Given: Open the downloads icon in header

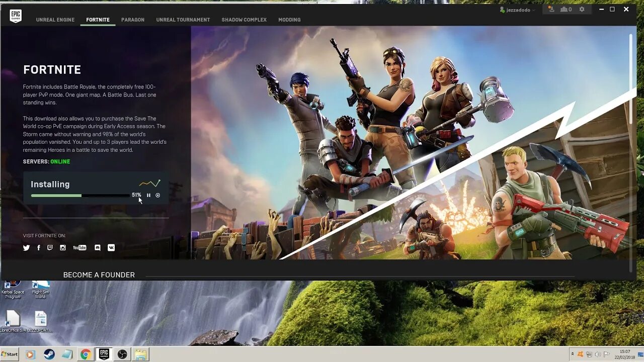Looking at the screenshot, I should (551, 9).
